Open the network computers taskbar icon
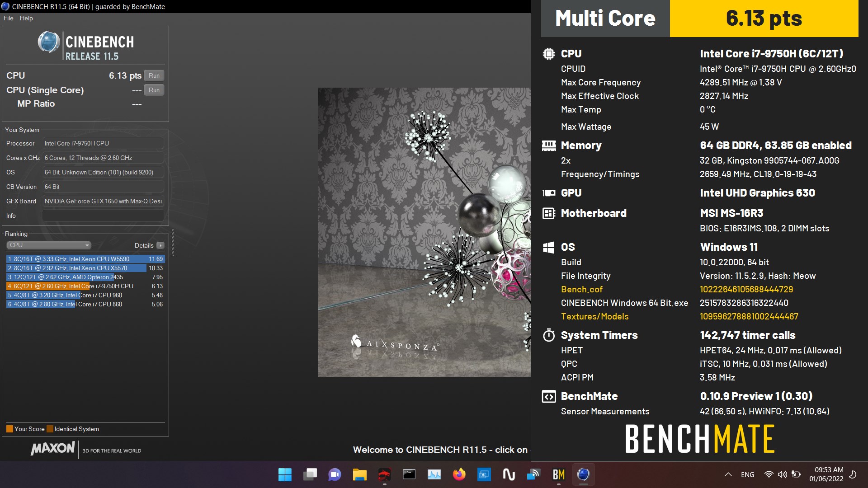 (533, 474)
